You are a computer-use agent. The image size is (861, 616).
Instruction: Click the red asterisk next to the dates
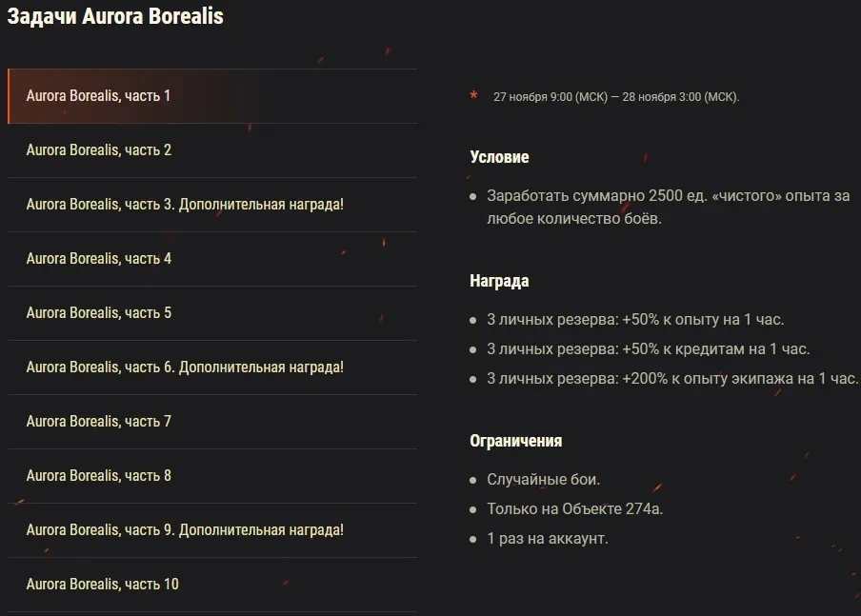coord(473,95)
